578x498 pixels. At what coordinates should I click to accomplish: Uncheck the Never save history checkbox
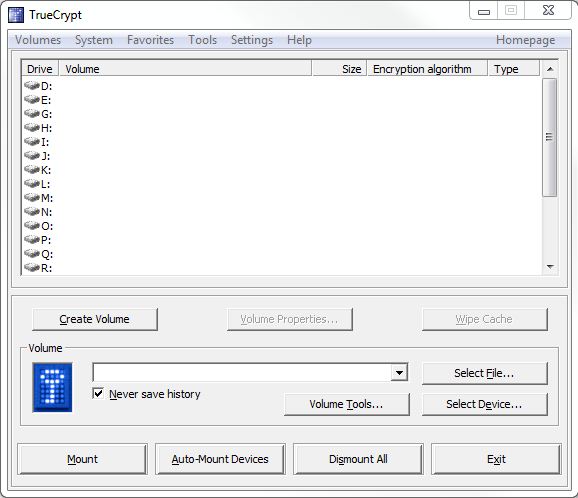click(x=98, y=393)
